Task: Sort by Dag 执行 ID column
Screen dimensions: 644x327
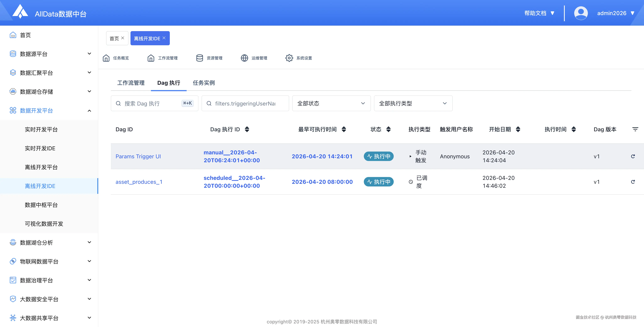Action: click(247, 129)
